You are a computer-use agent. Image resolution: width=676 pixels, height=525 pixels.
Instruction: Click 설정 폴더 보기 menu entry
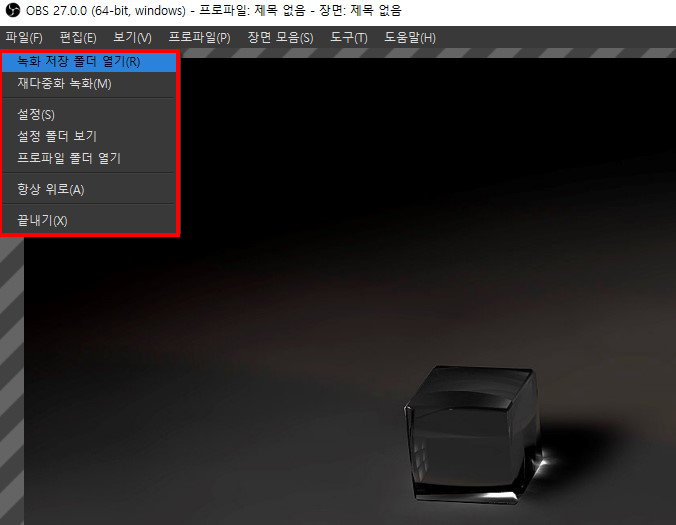point(89,136)
